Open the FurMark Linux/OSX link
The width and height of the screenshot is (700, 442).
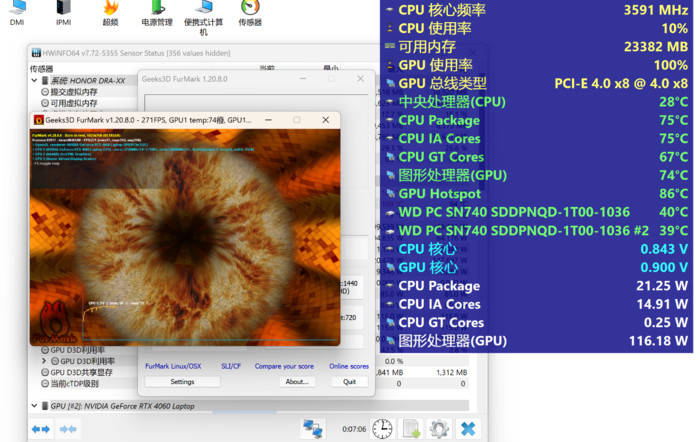[173, 366]
